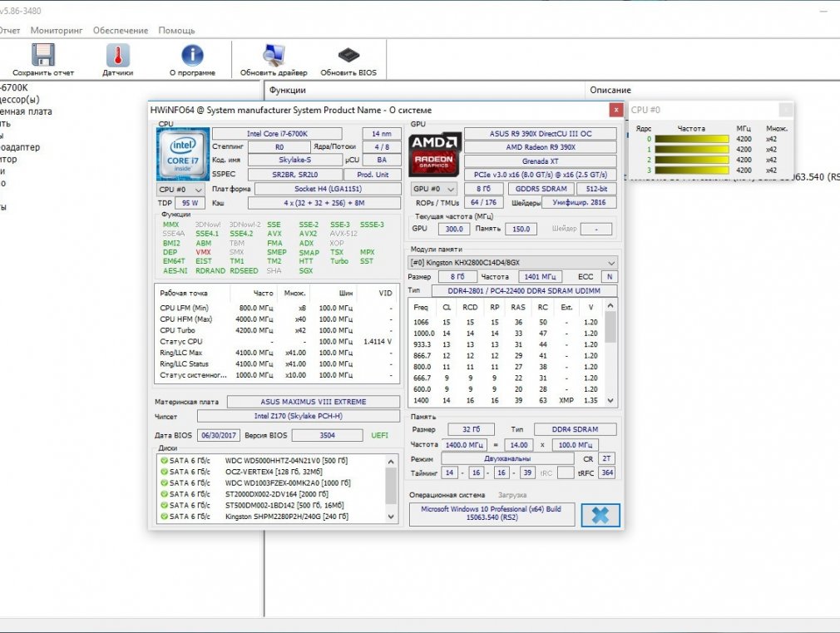Screen dimensions: 840x633
Task: Select the CPU LFM (Min) row
Action: pos(276,308)
